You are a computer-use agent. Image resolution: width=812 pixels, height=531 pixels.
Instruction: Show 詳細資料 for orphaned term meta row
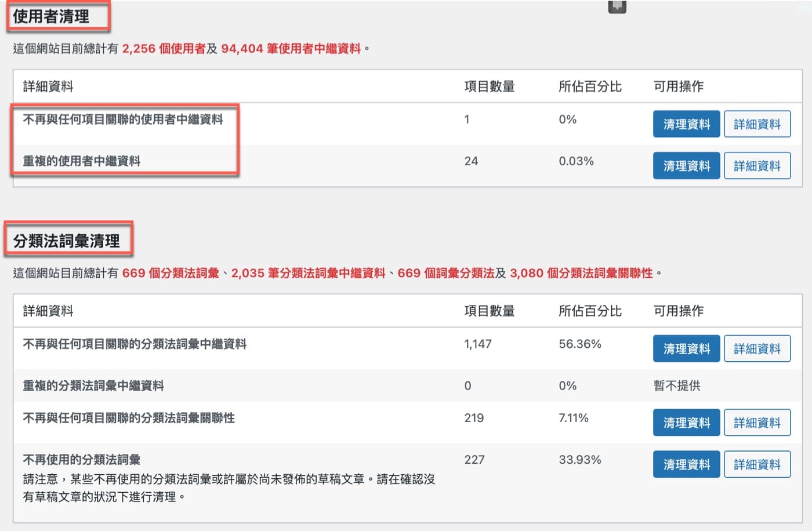(x=757, y=348)
